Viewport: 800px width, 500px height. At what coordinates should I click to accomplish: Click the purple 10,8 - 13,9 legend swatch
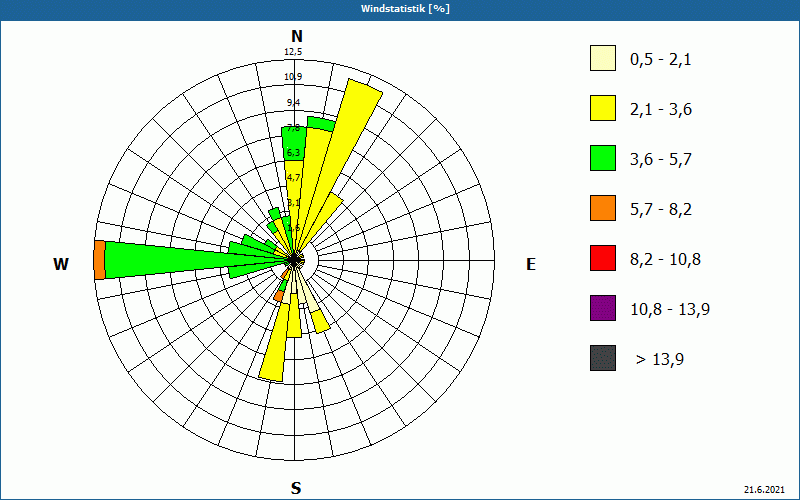pyautogui.click(x=603, y=308)
